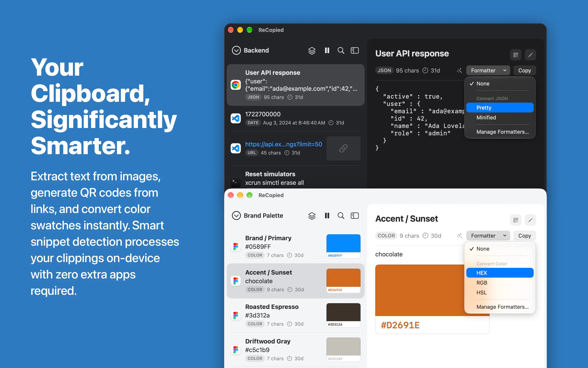Edit the User API response title
This screenshot has width=588, height=368.
[530, 55]
